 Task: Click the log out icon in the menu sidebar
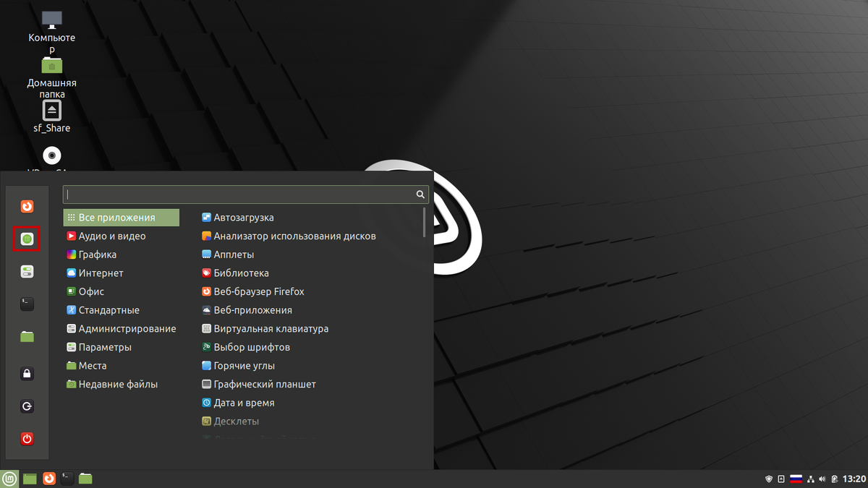click(27, 406)
